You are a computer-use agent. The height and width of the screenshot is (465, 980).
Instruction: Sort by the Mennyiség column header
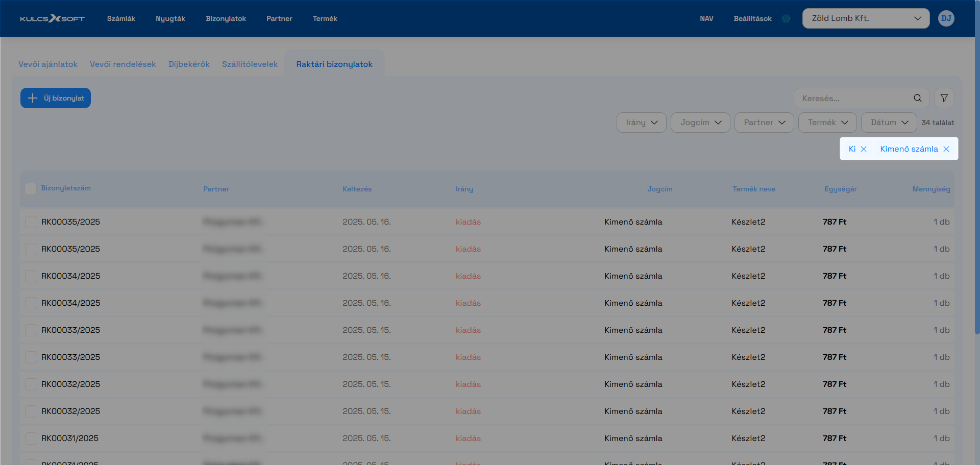click(931, 189)
